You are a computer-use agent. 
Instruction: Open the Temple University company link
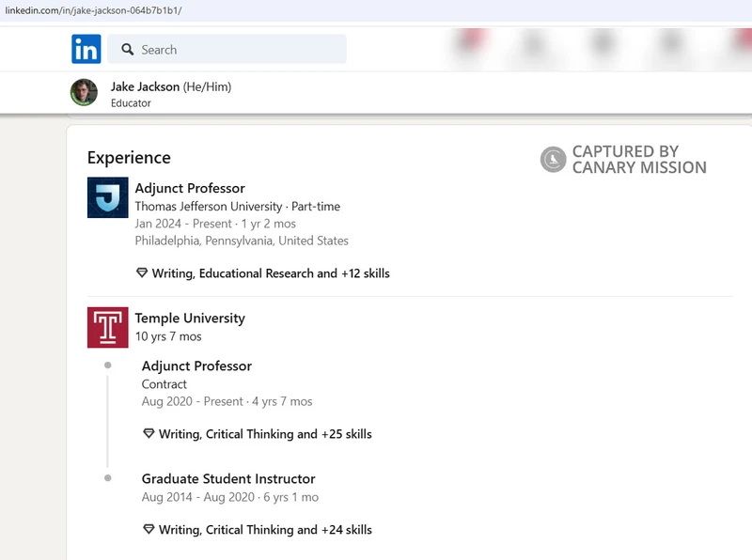tap(190, 318)
